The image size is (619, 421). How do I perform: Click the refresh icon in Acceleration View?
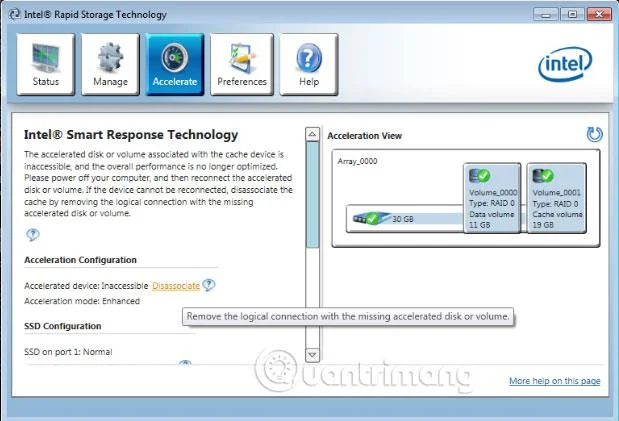click(595, 135)
